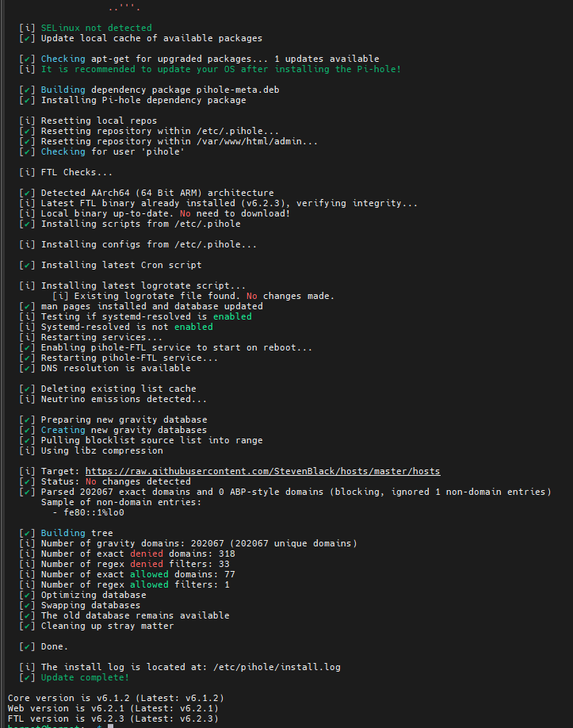Click the info marker beside 'SELinux not detected'

coord(27,28)
